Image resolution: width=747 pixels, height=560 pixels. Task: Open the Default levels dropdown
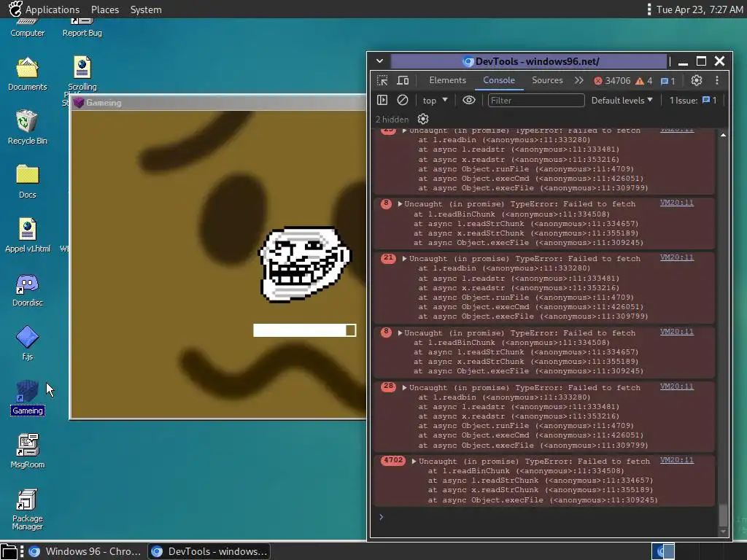pyautogui.click(x=622, y=100)
